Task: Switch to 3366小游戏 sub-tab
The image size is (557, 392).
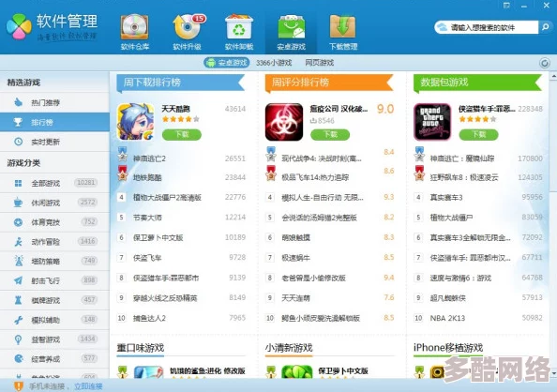Action: click(x=274, y=63)
